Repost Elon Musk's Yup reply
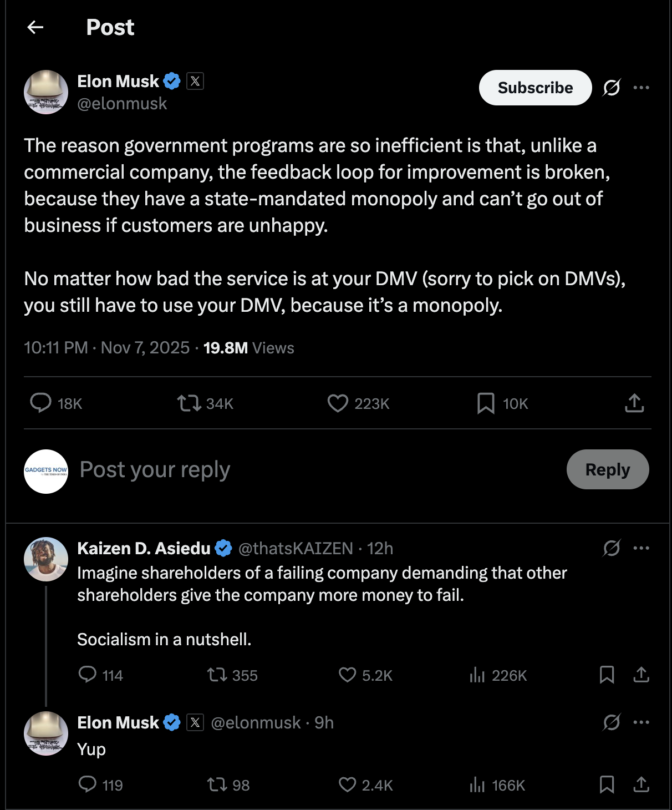 (216, 785)
